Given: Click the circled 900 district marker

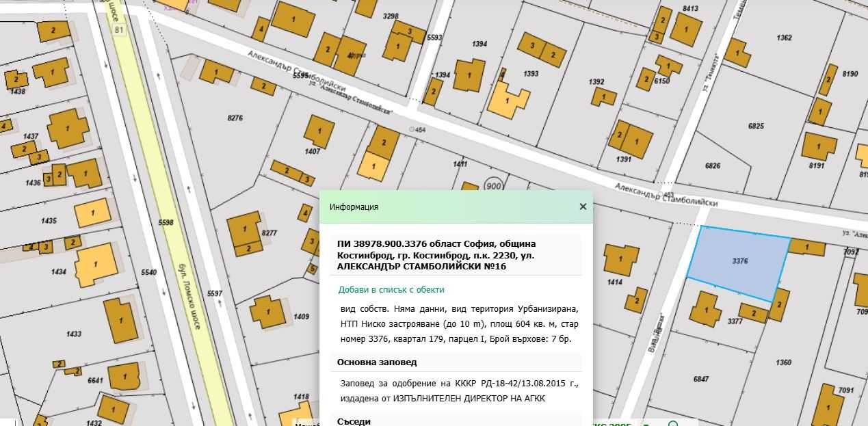Looking at the screenshot, I should pos(493,185).
